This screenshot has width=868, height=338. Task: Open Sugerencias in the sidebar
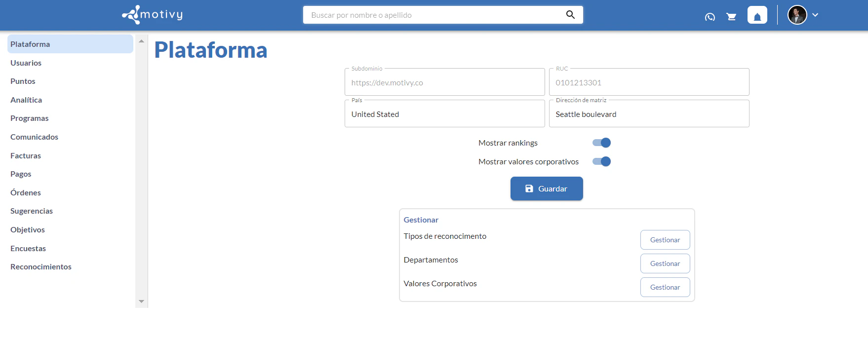[x=70, y=211]
